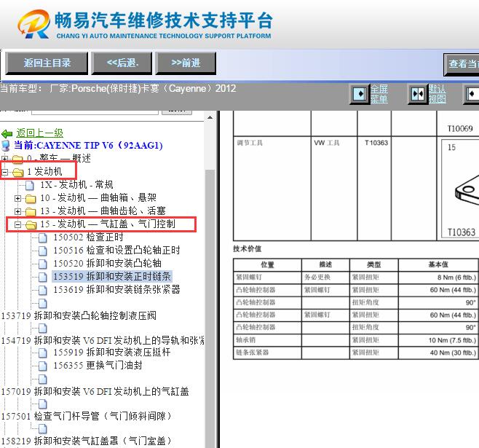Open 154719 拆卸和安装 V6 DFI 导轨和张紧
Image resolution: width=479 pixels, height=448 pixels.
103,340
